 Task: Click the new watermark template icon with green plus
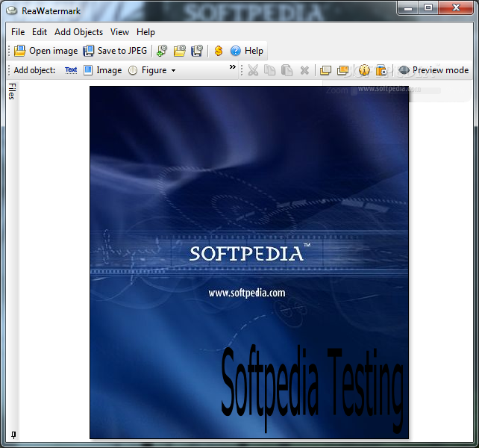pos(162,51)
